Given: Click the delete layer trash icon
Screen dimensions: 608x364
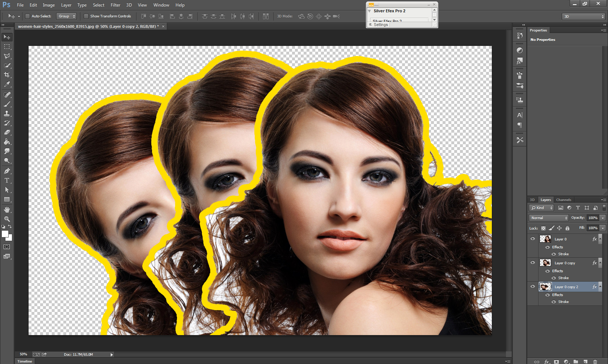Looking at the screenshot, I should click(x=595, y=361).
